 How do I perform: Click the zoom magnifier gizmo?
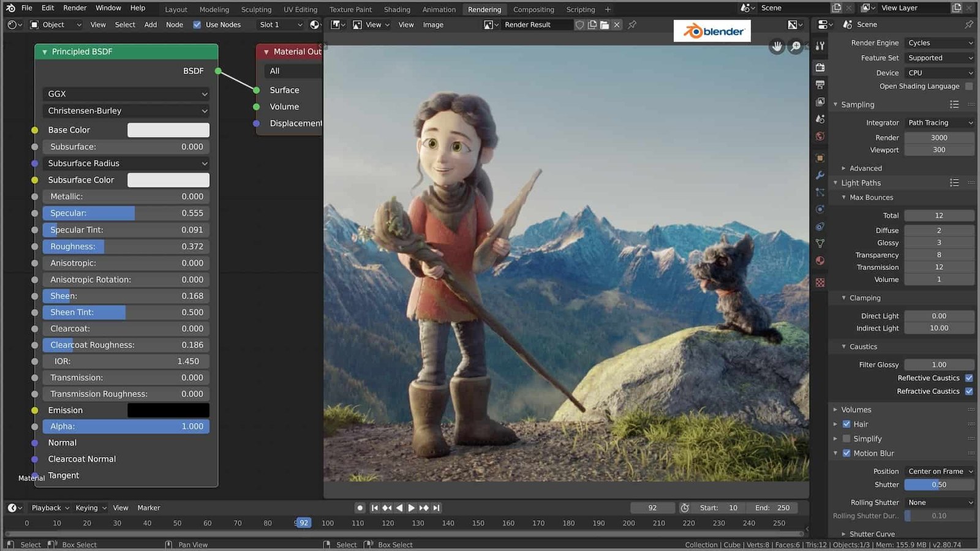pos(796,47)
